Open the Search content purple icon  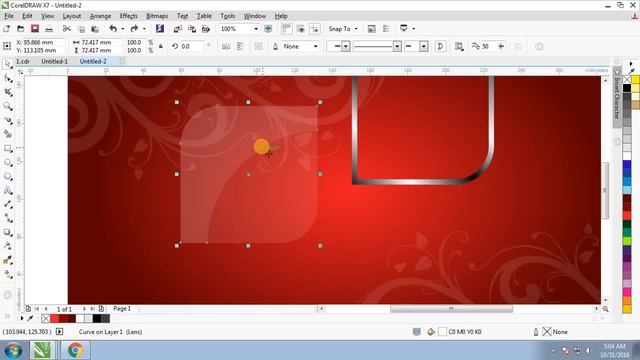(x=160, y=29)
